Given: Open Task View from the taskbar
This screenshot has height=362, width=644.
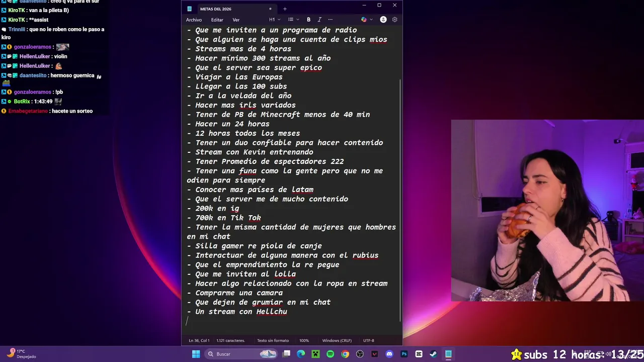Looking at the screenshot, I should point(286,354).
